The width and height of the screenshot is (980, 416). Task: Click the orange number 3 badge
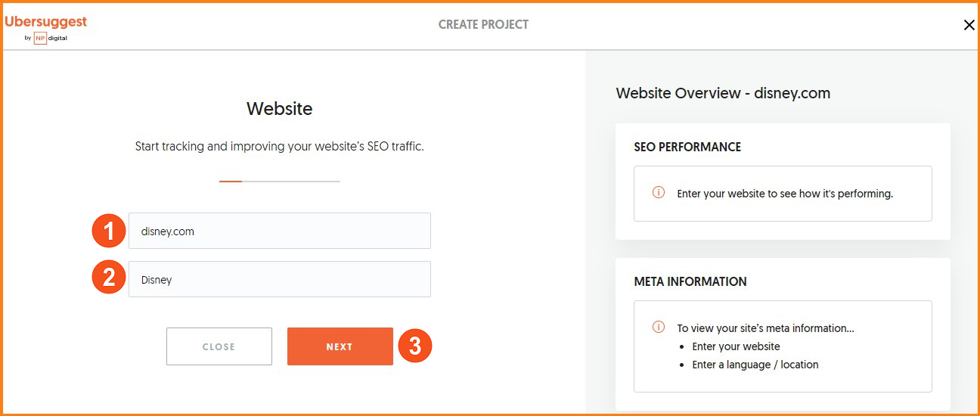(414, 346)
